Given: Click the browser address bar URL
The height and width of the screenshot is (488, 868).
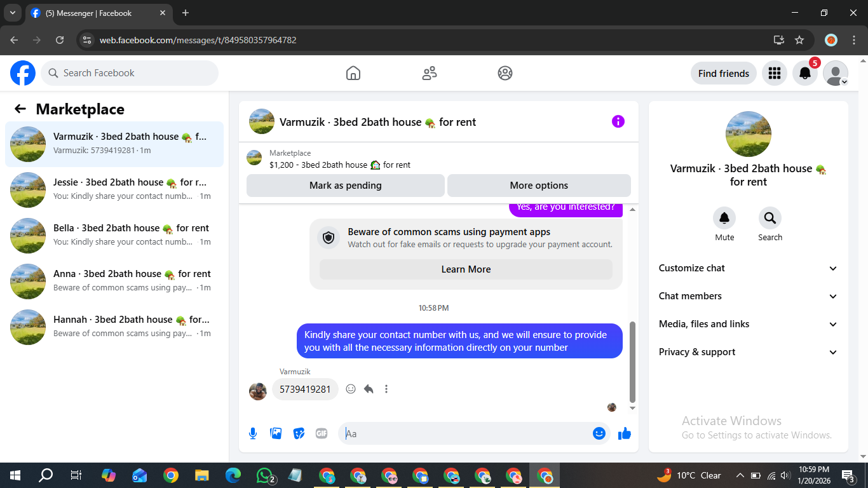Looking at the screenshot, I should pos(198,40).
